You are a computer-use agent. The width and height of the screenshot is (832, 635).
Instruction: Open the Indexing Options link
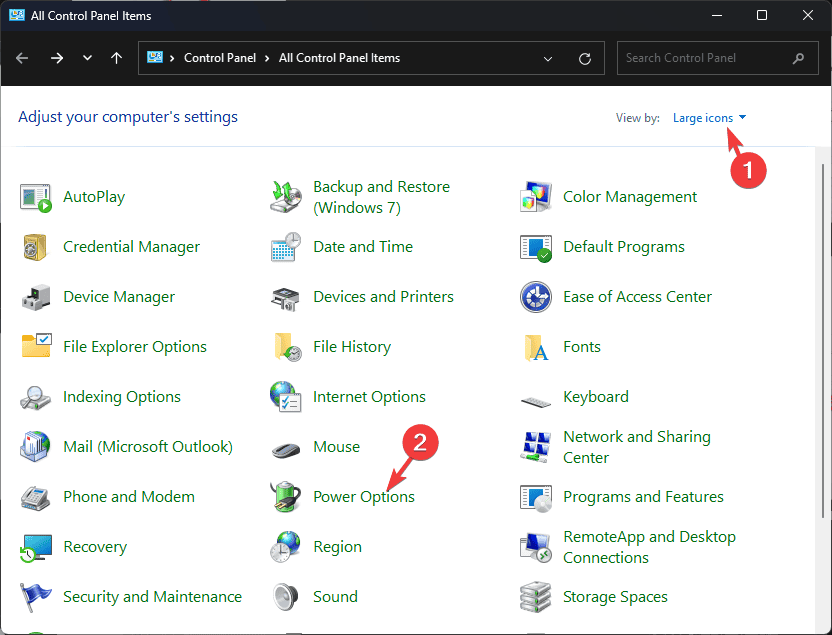122,397
